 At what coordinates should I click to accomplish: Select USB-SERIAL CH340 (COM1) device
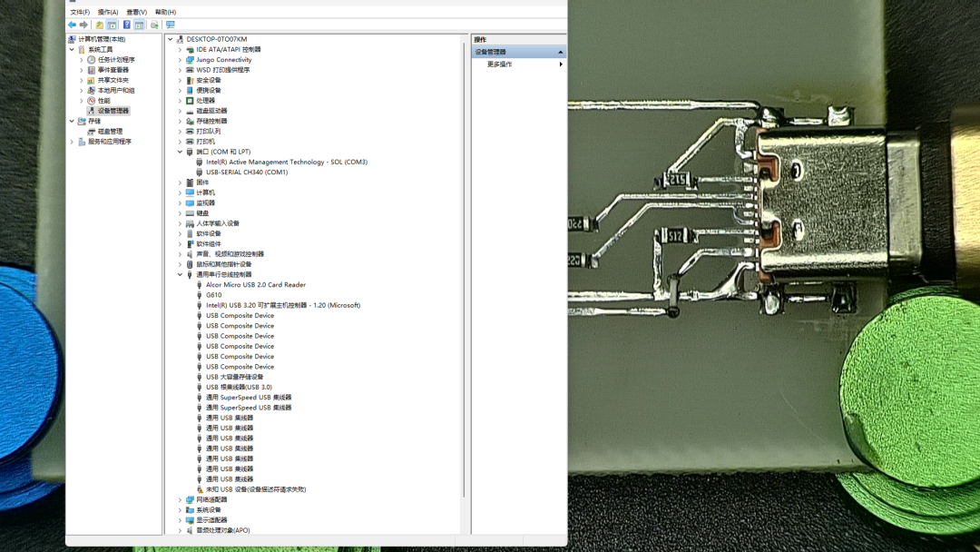(x=247, y=172)
